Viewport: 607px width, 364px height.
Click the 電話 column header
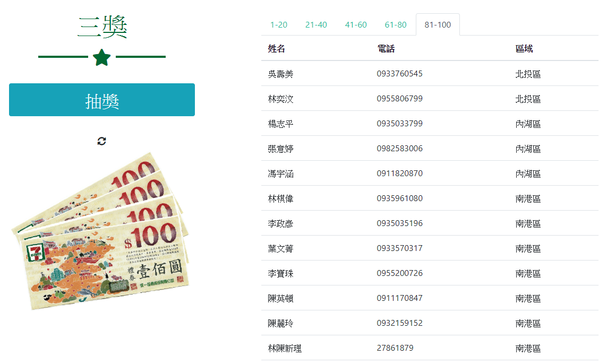pyautogui.click(x=386, y=49)
